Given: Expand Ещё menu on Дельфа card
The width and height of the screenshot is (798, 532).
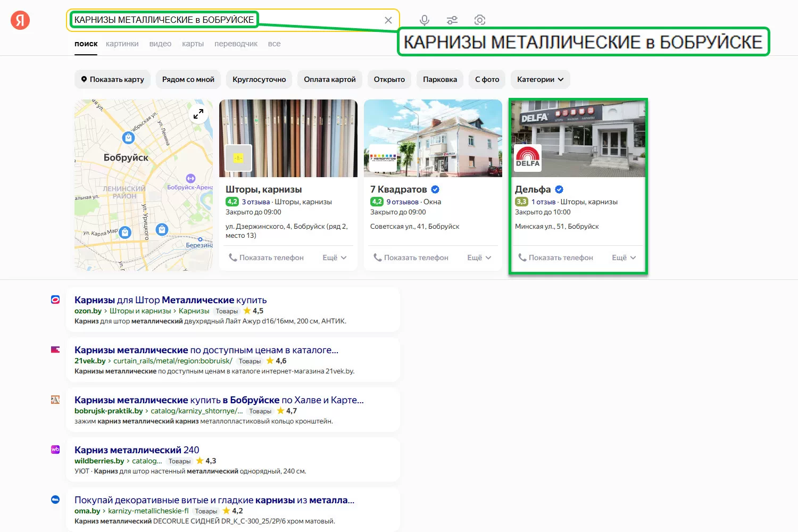Looking at the screenshot, I should coord(624,257).
